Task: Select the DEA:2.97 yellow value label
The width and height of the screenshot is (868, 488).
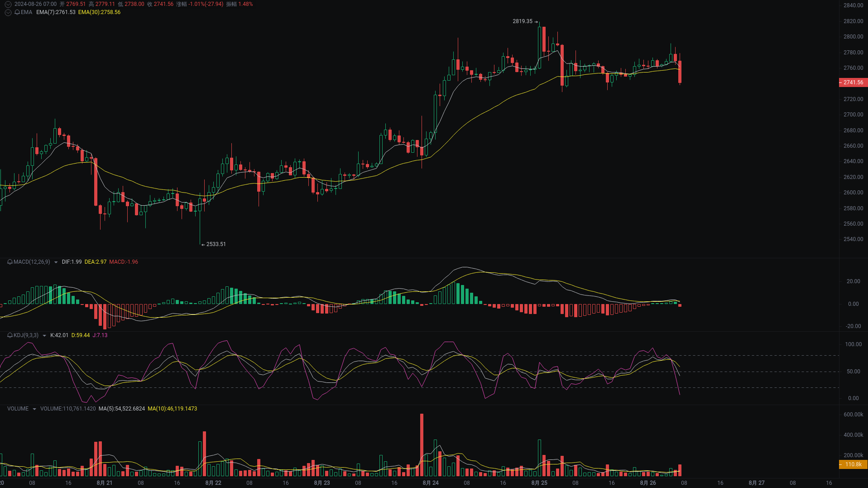Action: (x=96, y=262)
